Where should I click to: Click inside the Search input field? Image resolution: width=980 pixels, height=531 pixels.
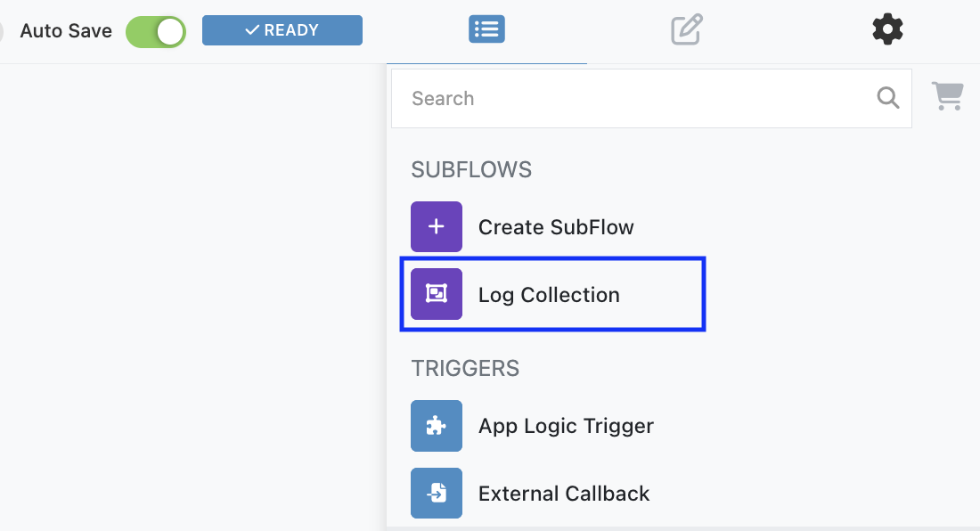click(x=624, y=98)
